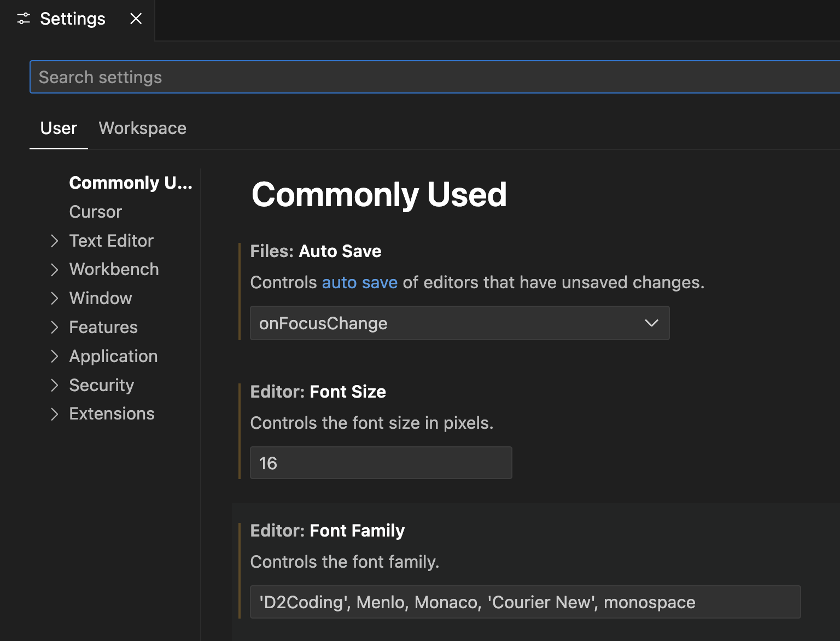Open the Application settings category

click(113, 356)
